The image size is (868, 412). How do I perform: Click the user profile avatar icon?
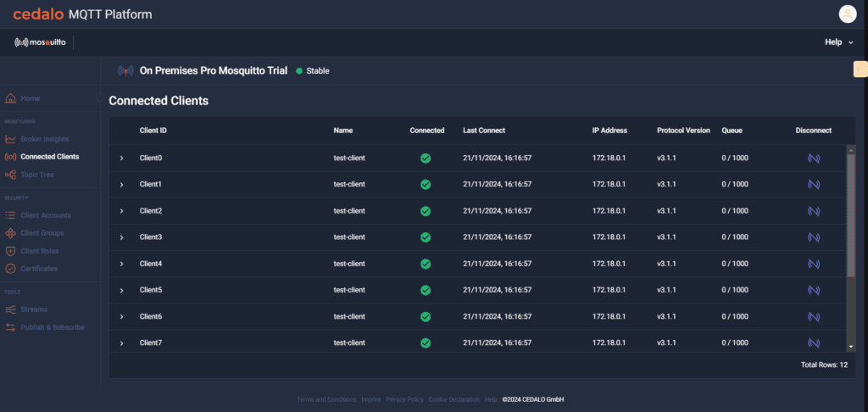tap(848, 14)
